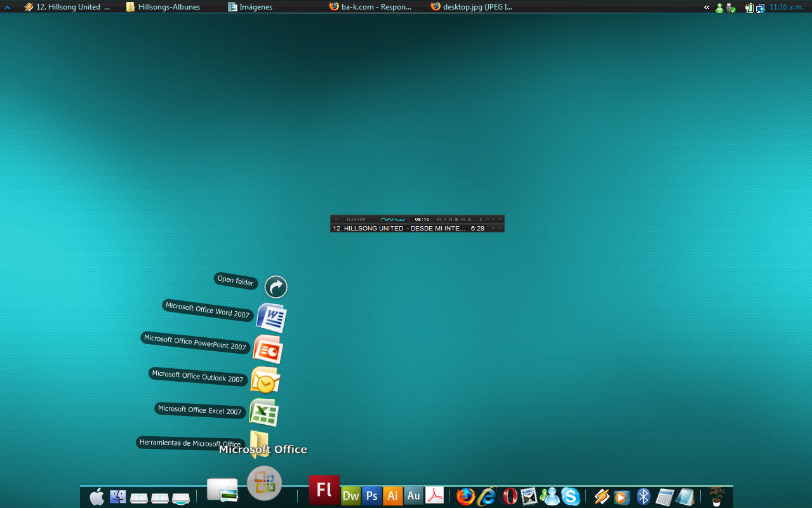Open the pictures stack in the dock
This screenshot has width=812, height=508.
point(222,490)
